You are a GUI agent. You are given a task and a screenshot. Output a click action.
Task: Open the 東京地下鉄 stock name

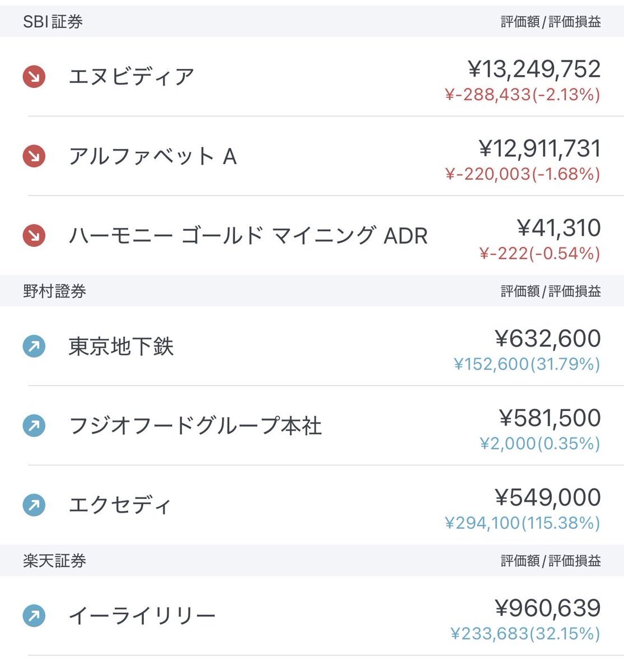[121, 347]
